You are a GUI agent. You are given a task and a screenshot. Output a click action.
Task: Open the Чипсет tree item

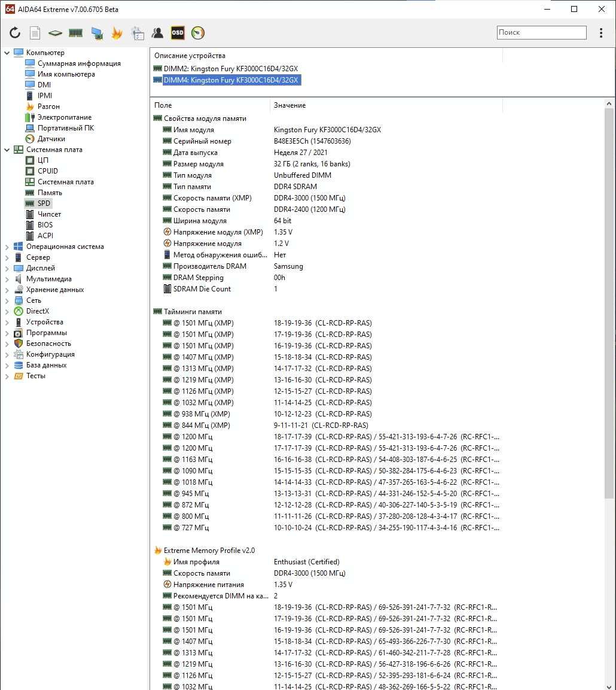[49, 214]
